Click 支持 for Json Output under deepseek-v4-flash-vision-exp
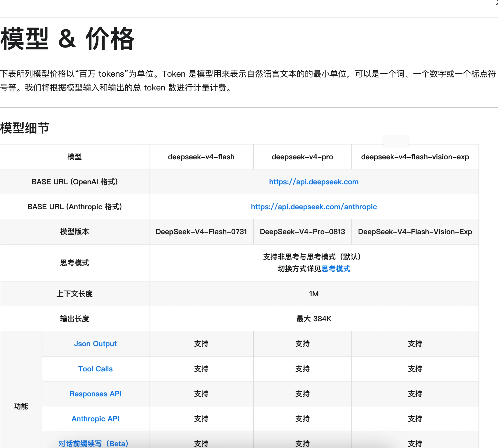This screenshot has width=498, height=448. pos(415,344)
